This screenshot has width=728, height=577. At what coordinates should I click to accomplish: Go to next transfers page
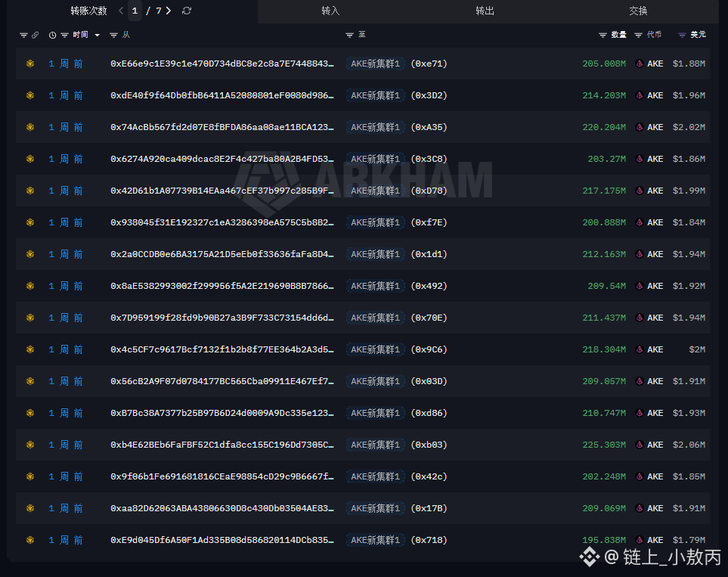169,11
